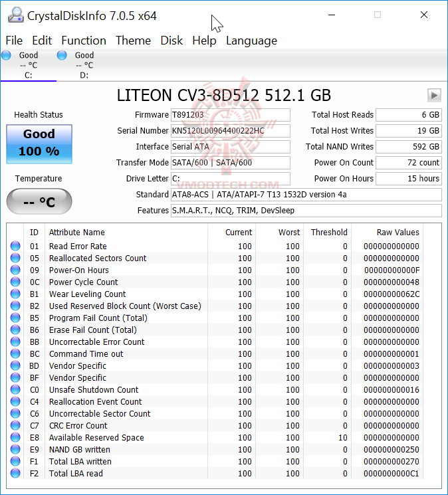Screen dimensions: 448x495
Task: Click the Drive Letter field
Action: pyautogui.click(x=231, y=179)
